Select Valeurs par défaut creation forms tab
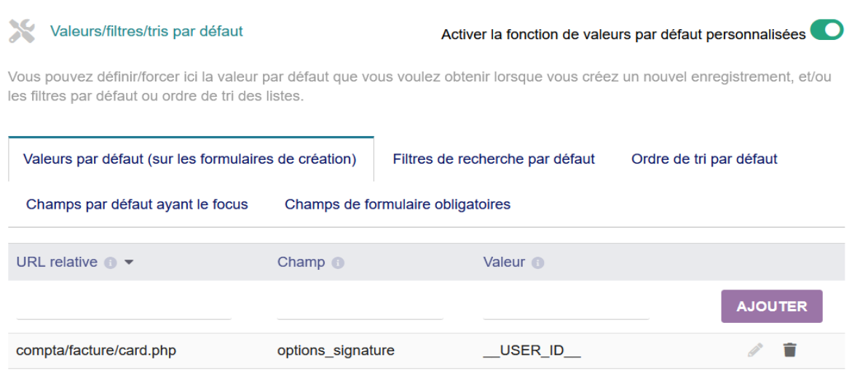The height and width of the screenshot is (392, 868). click(189, 159)
